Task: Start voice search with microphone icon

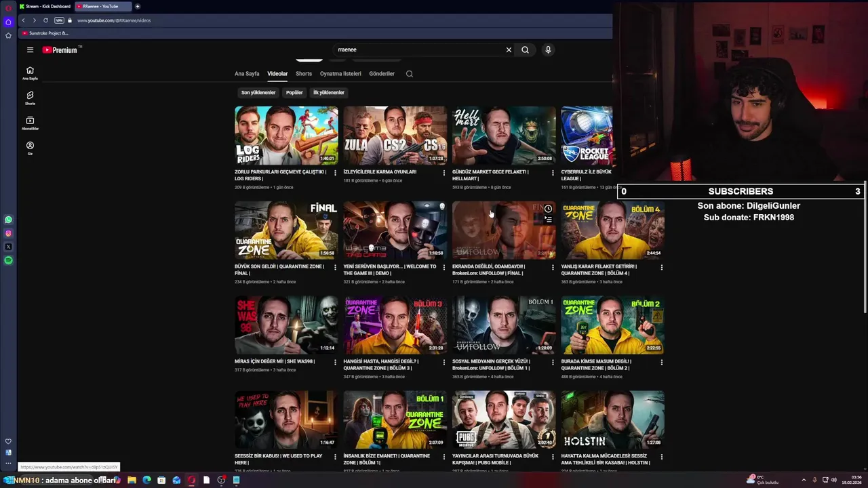Action: (548, 49)
